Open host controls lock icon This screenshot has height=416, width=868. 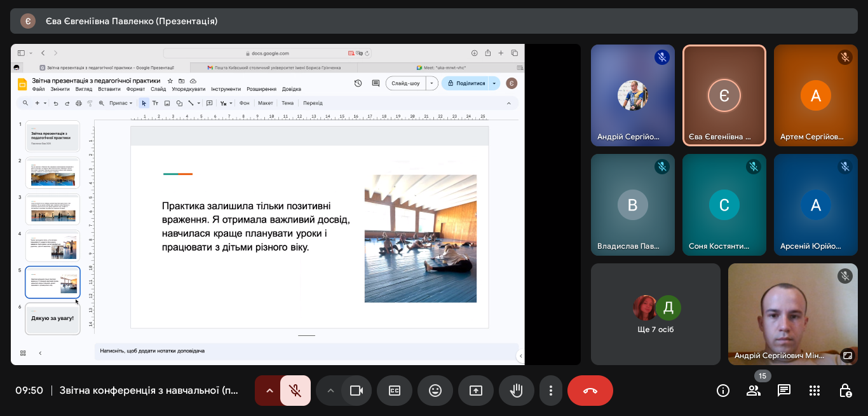845,391
